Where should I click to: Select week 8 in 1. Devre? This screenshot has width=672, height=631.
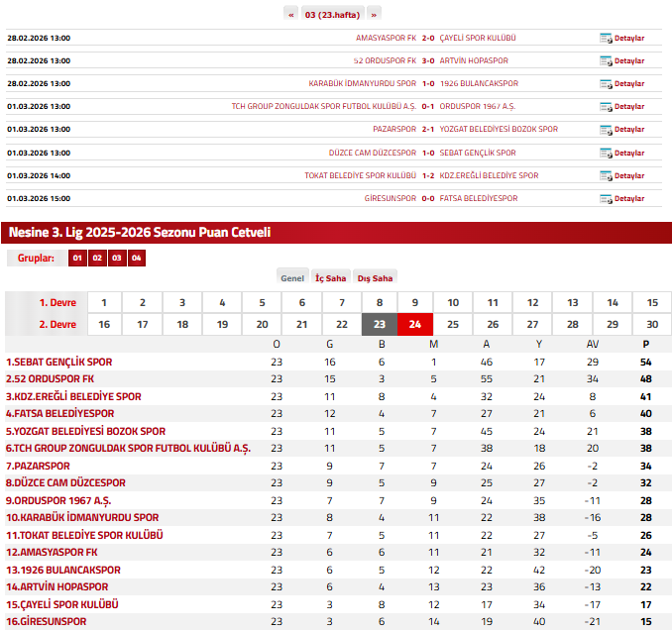[x=380, y=302]
